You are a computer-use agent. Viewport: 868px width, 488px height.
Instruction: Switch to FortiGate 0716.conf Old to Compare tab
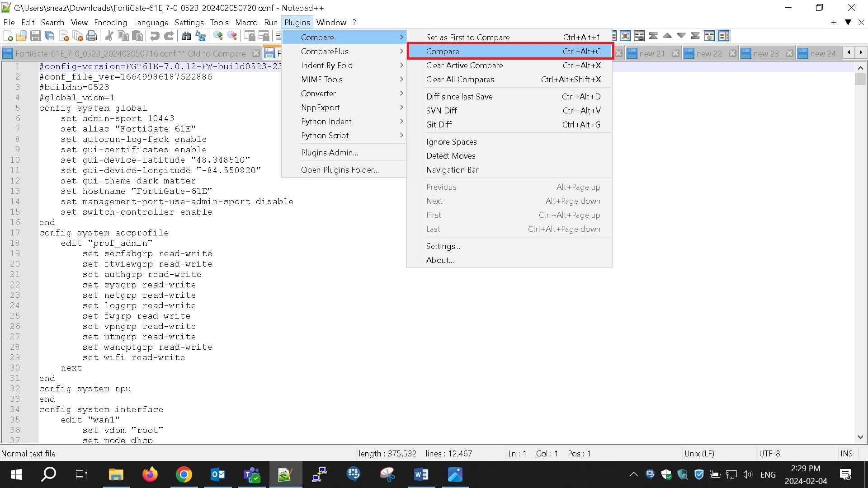131,53
